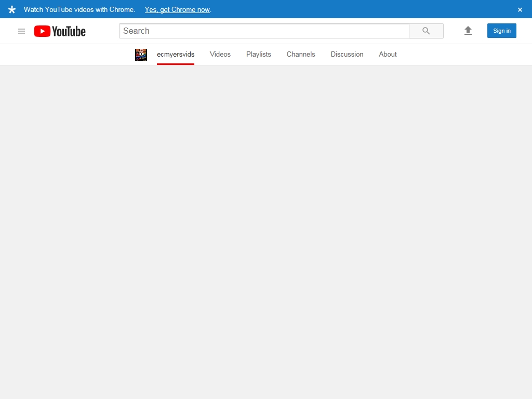Click the YouTube logo
Viewport: 532px width, 399px height.
[60, 31]
